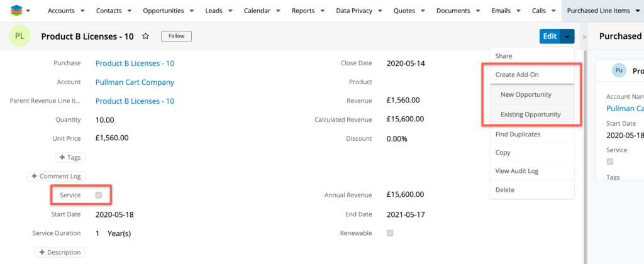Click the PL record avatar badge

tap(19, 36)
